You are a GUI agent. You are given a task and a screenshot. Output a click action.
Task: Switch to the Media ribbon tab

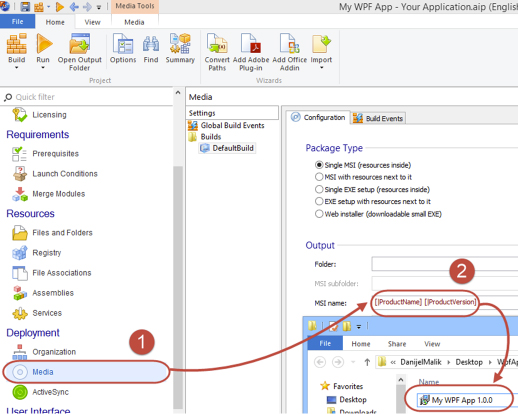(x=134, y=22)
